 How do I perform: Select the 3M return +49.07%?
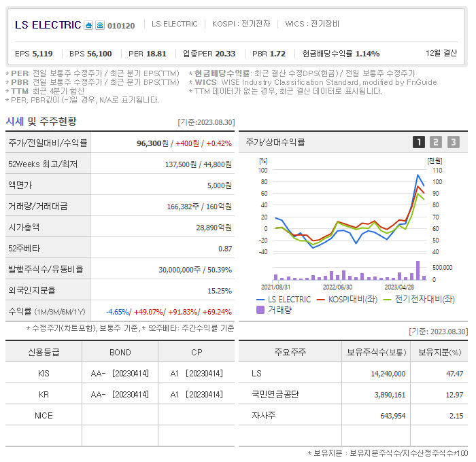pyautogui.click(x=148, y=312)
